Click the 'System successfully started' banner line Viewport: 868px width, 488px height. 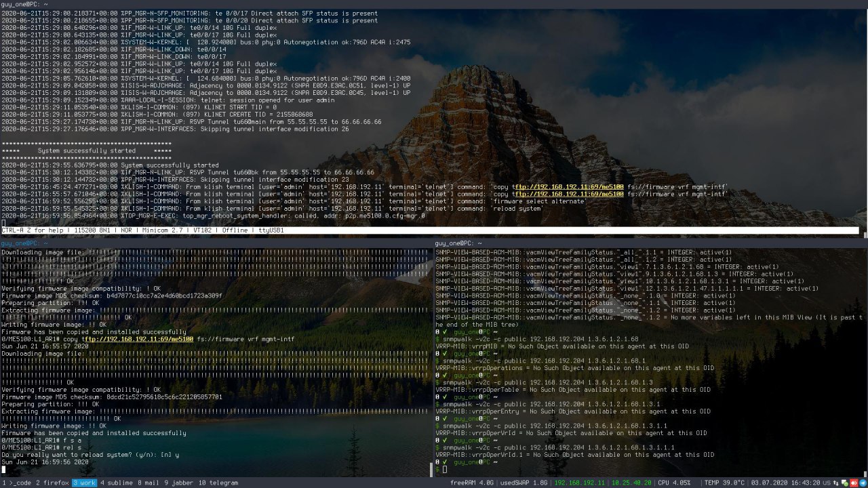pyautogui.click(x=86, y=150)
